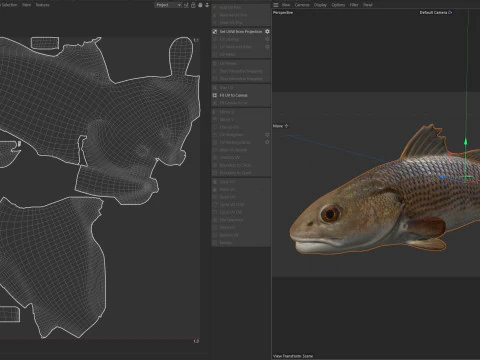Click the third icon right of Project dropdown
Viewport: 480px width, 360px height.
[x=200, y=5]
